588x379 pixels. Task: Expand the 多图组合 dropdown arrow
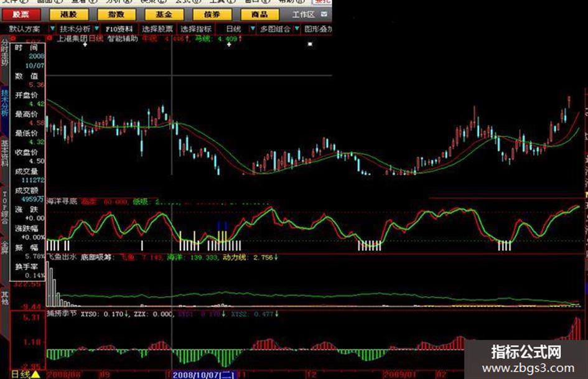click(297, 29)
